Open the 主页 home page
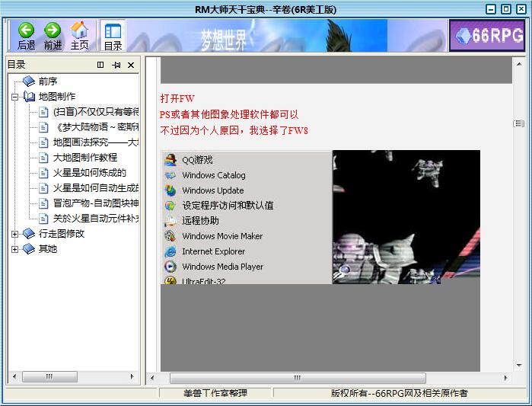 (79, 36)
